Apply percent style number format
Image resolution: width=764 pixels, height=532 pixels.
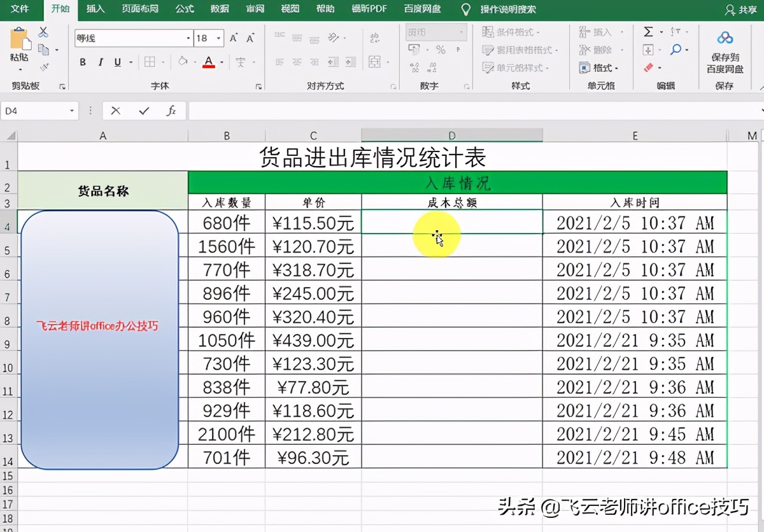click(441, 50)
